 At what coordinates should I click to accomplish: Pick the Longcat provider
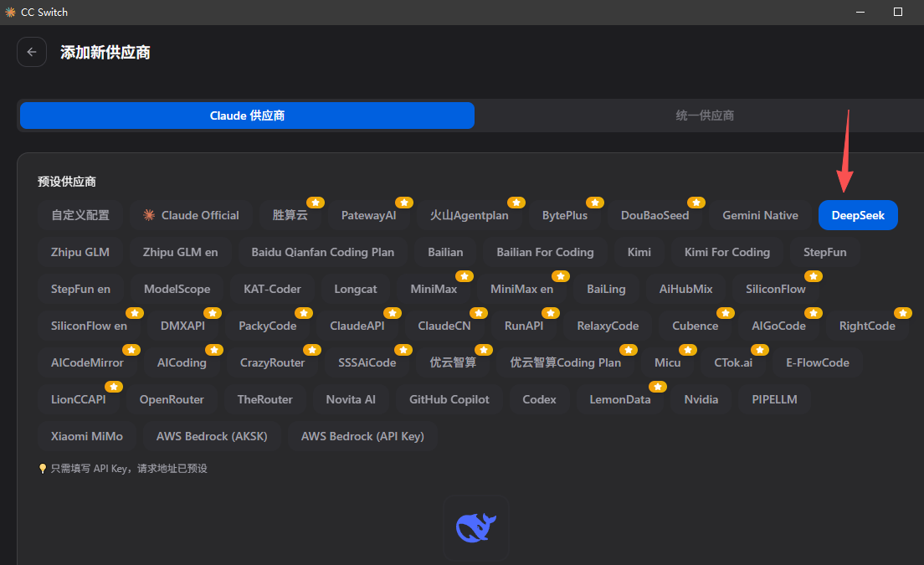356,289
